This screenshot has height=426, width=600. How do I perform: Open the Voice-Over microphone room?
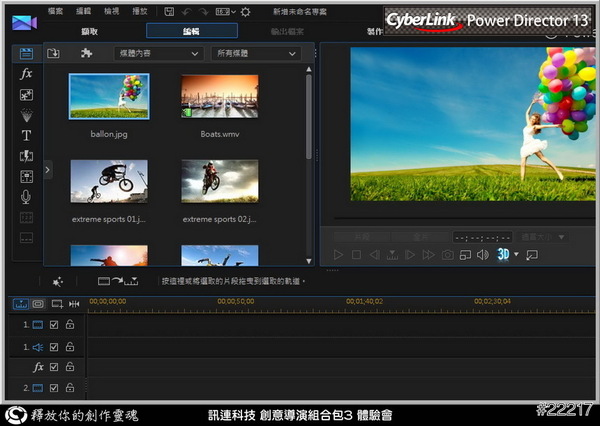26,197
